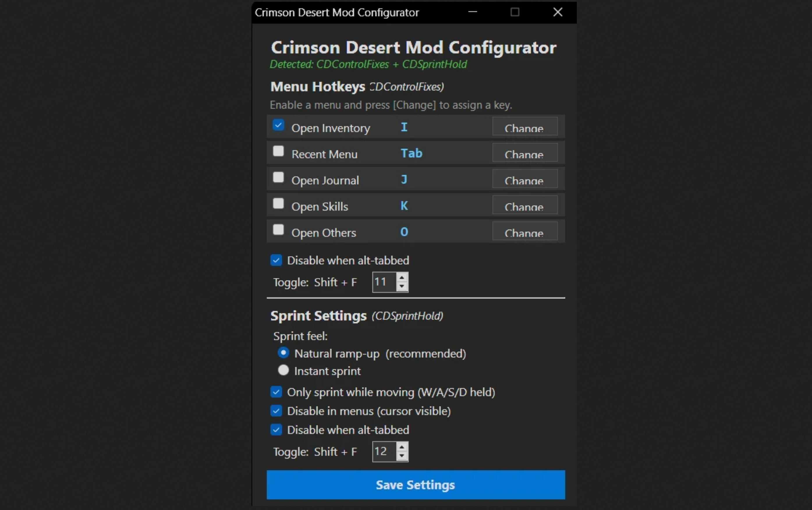The width and height of the screenshot is (812, 510).
Task: Uncheck Disable in menus cursor visible
Action: [x=276, y=411]
